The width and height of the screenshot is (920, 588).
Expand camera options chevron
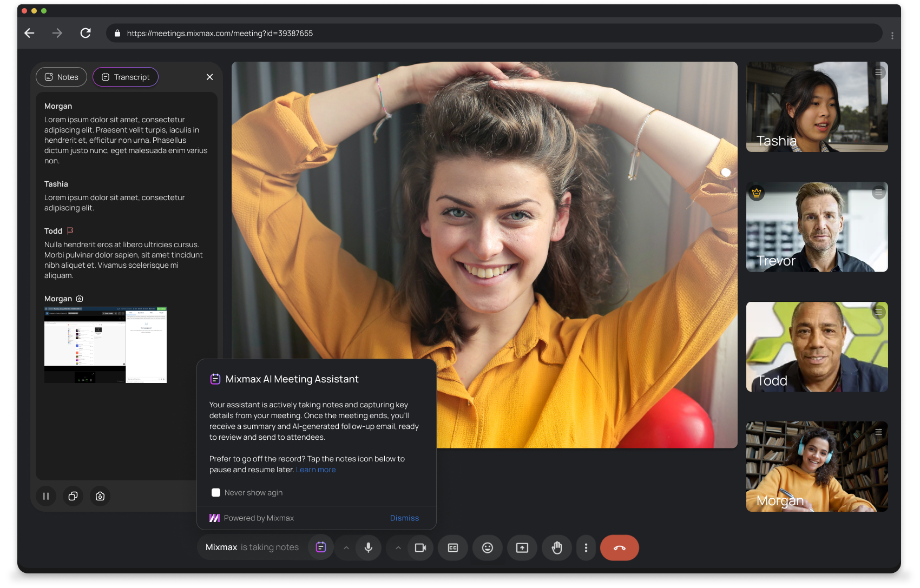(x=398, y=548)
